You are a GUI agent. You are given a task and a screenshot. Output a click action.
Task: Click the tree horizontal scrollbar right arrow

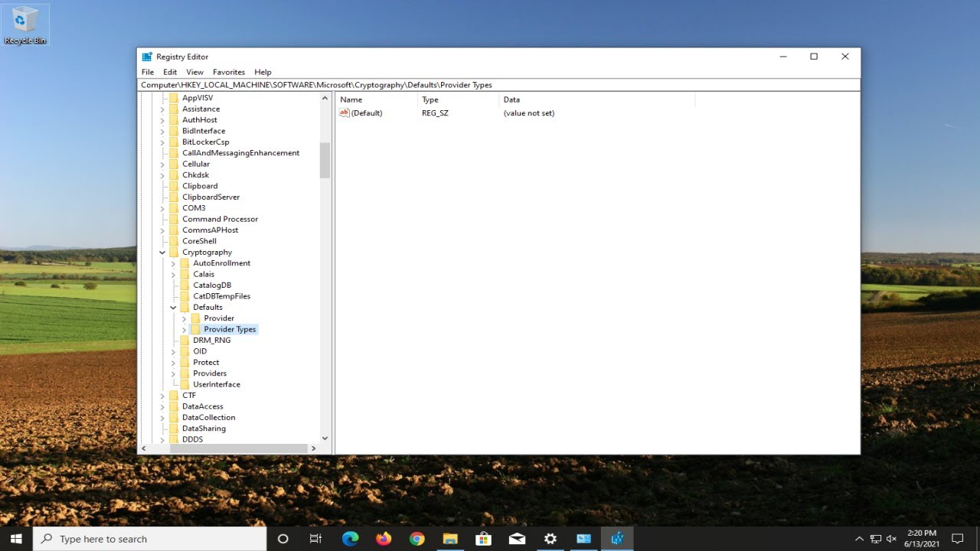(313, 448)
